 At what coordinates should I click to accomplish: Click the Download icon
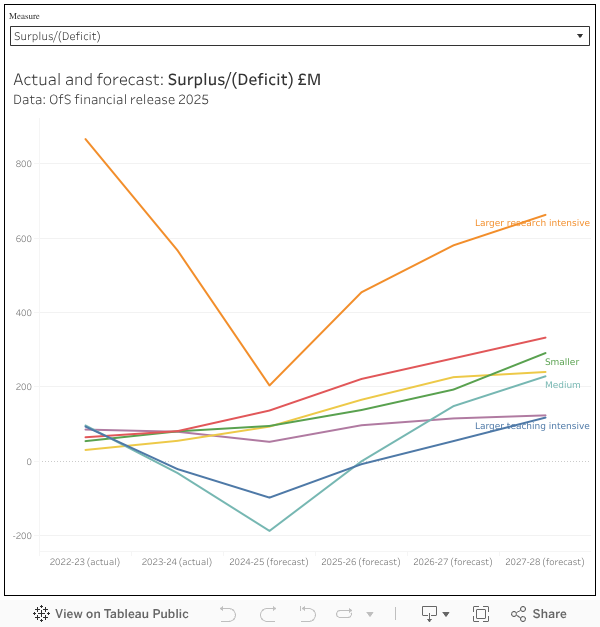(429, 614)
